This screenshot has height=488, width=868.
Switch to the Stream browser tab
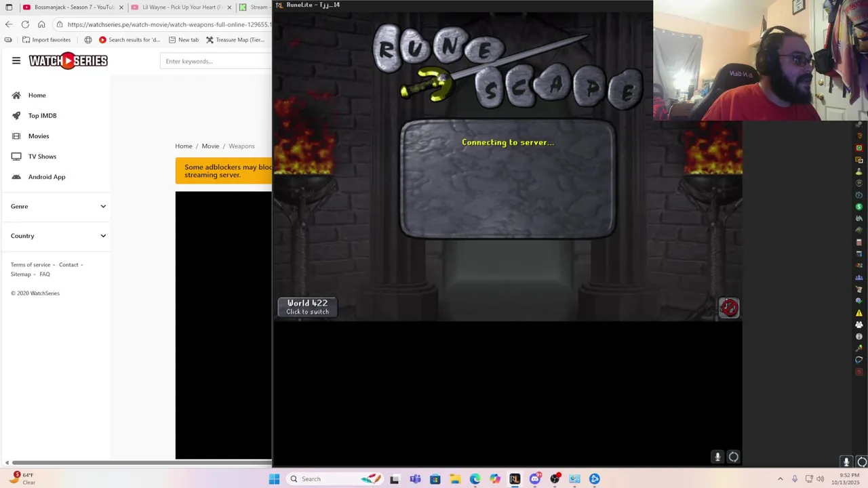[x=254, y=7]
